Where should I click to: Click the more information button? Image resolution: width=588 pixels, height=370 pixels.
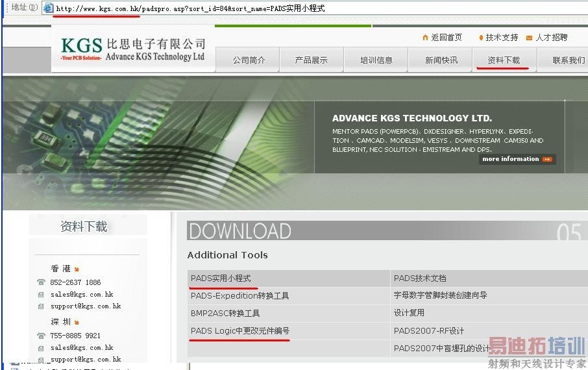[x=517, y=159]
